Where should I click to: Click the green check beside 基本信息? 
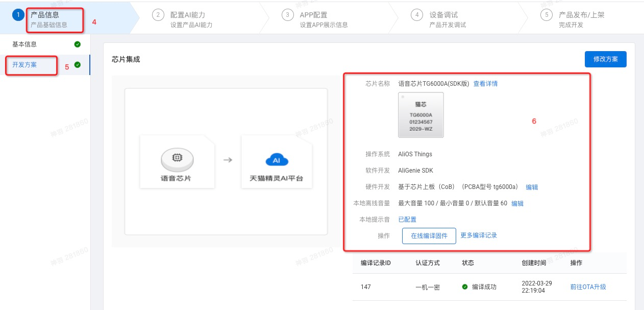[77, 44]
